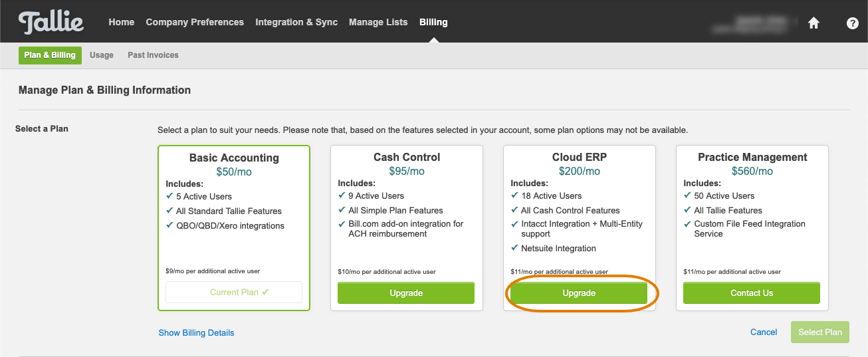The width and height of the screenshot is (868, 357).
Task: Open the home icon in header
Action: [x=814, y=23]
